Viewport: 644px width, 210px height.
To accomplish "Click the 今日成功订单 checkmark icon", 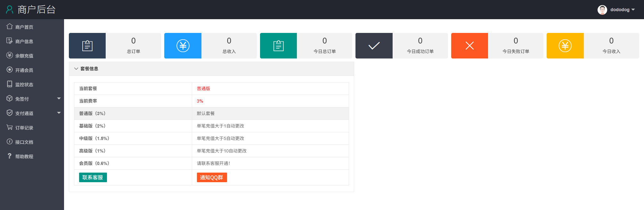I will pos(374,46).
